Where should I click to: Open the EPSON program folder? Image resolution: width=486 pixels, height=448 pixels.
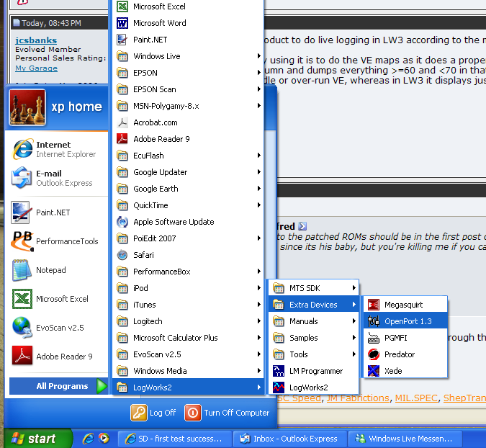[x=188, y=73]
